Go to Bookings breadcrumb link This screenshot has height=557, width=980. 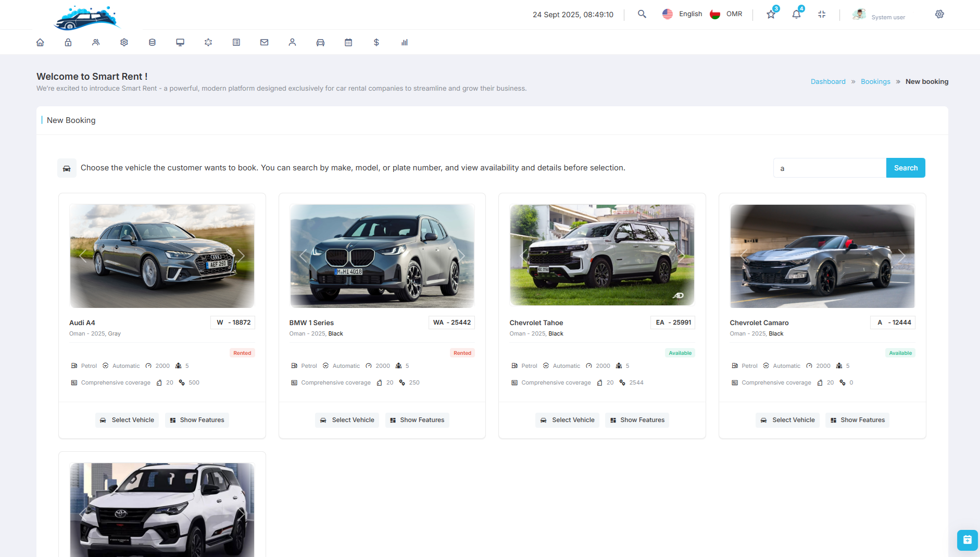pos(875,82)
